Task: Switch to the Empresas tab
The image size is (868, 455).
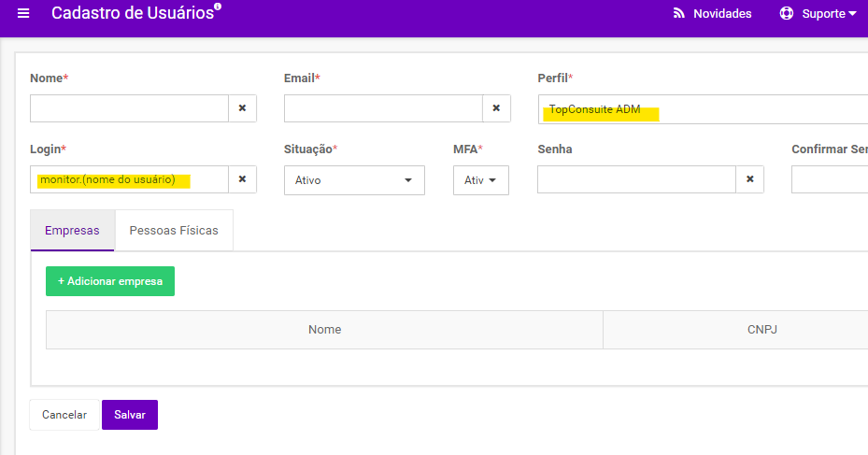Action: point(72,230)
